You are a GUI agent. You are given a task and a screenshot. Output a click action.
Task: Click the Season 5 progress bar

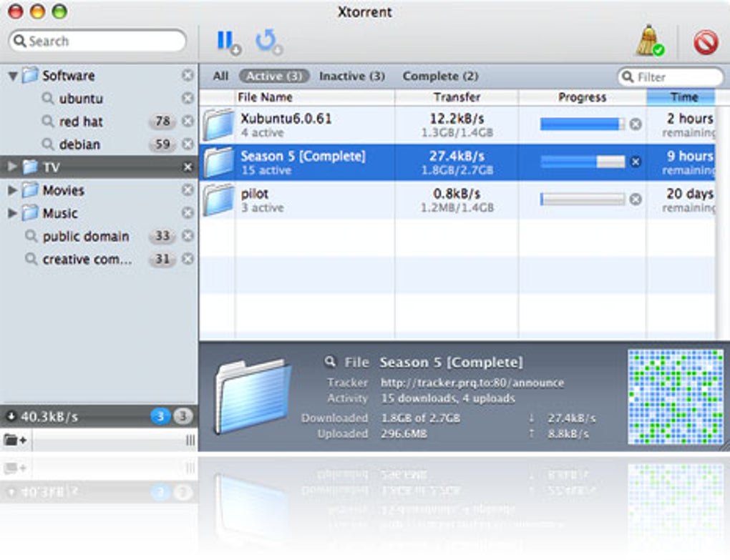583,162
